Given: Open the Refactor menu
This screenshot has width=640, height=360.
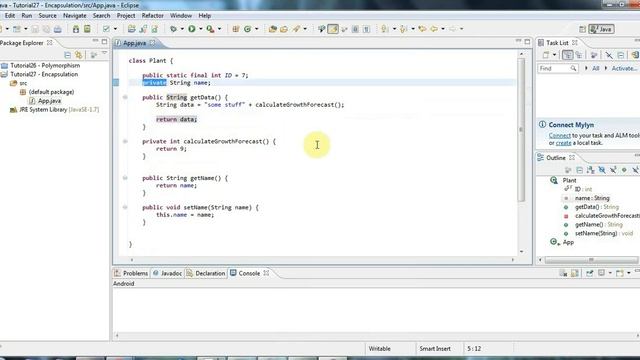Looking at the screenshot, I should tap(153, 16).
